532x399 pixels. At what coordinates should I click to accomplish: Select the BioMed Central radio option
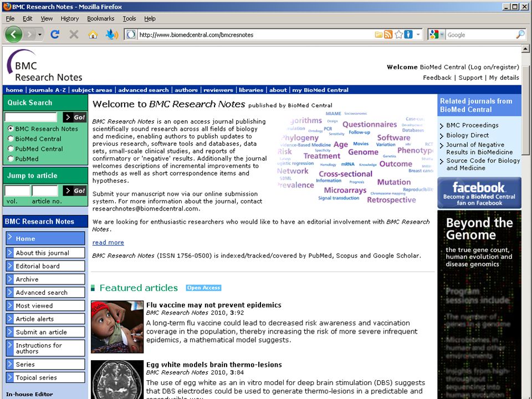pos(11,139)
